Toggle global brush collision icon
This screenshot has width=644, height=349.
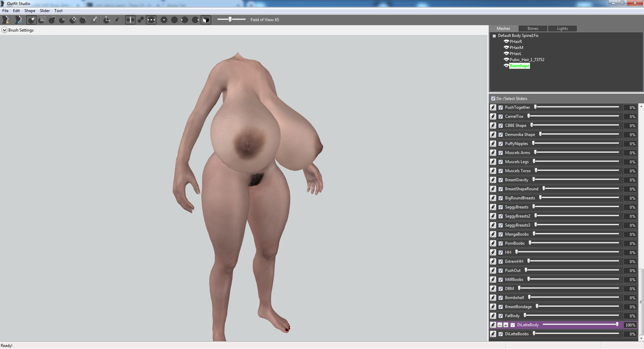click(x=151, y=20)
